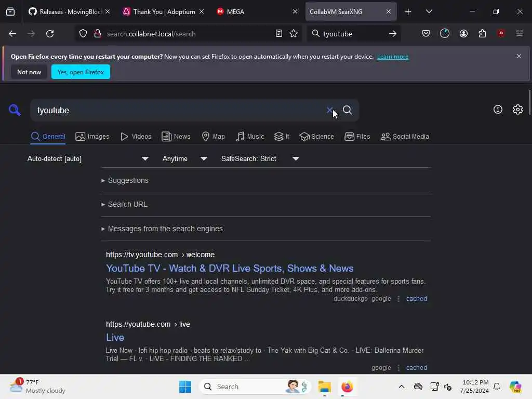Click the address bar URL
This screenshot has height=399, width=532.
(x=151, y=34)
